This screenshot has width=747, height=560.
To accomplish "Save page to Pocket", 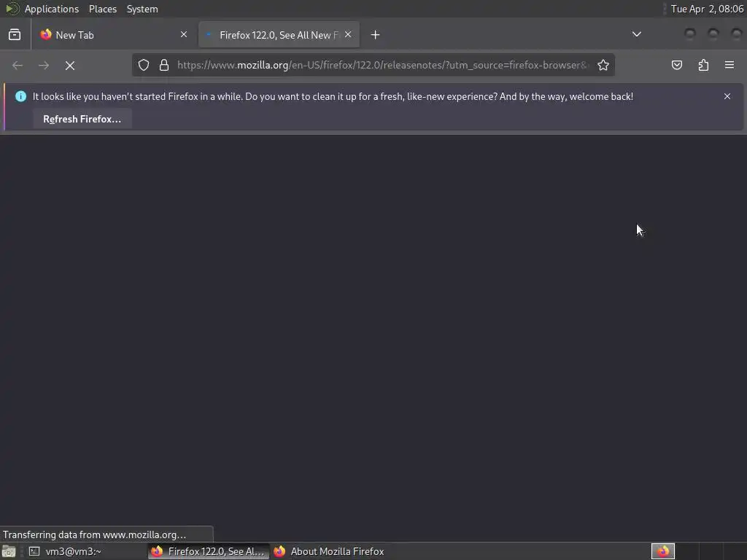I will [x=676, y=65].
